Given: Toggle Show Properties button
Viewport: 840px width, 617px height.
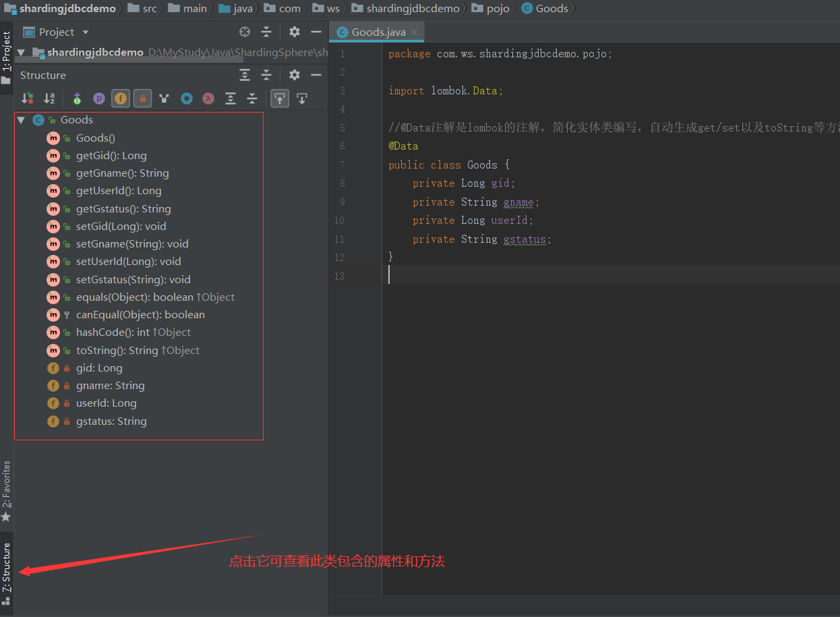Looking at the screenshot, I should click(x=99, y=98).
